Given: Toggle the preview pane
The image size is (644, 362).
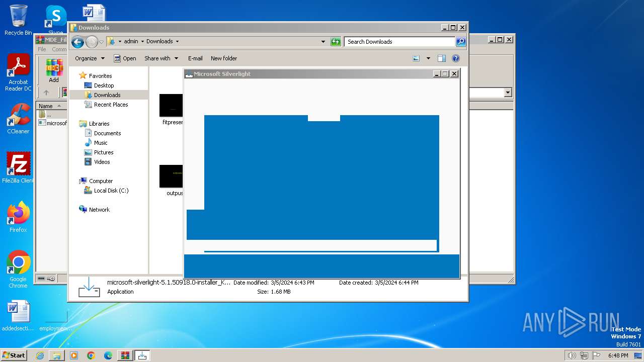Looking at the screenshot, I should 441,58.
